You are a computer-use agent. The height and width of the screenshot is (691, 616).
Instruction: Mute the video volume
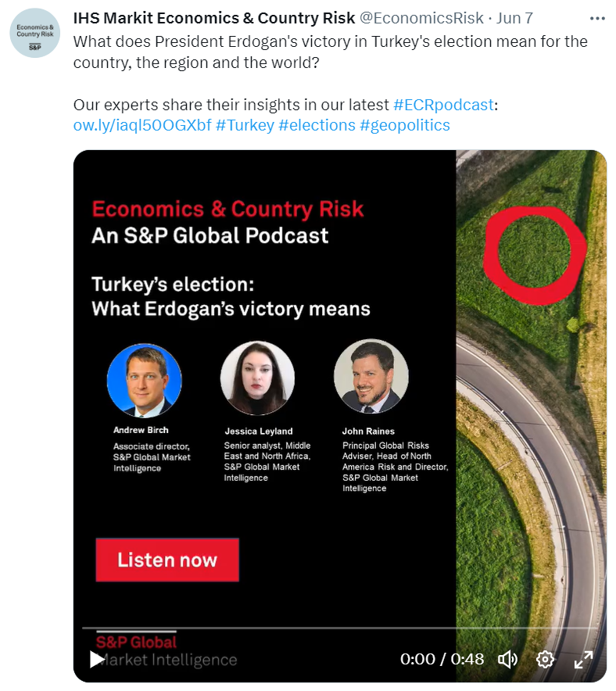tap(507, 660)
